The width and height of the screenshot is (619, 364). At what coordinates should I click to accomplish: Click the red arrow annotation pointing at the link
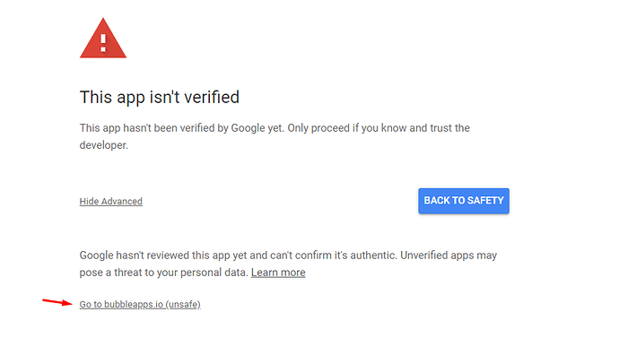[57, 302]
